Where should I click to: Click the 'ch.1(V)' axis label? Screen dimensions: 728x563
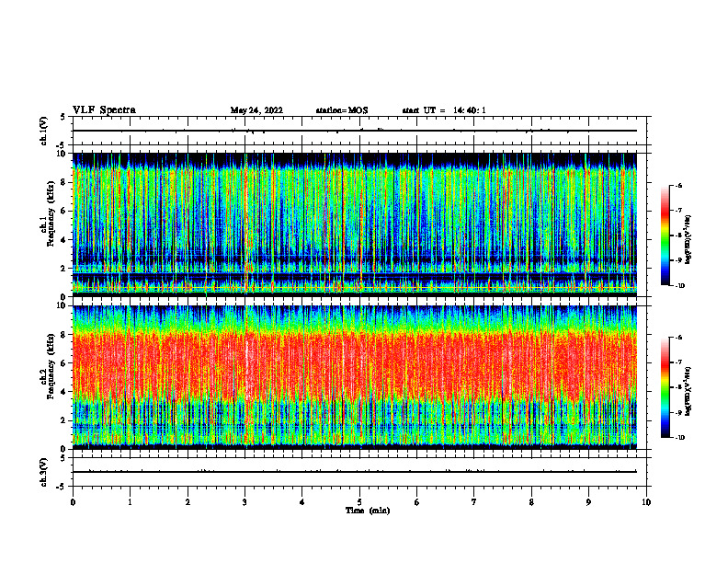(43, 131)
